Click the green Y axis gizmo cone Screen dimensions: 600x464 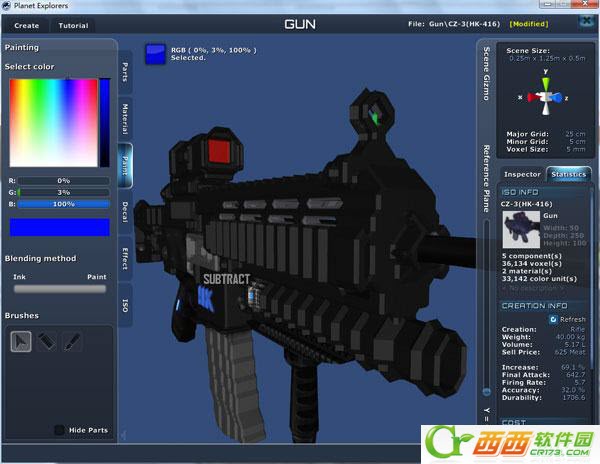point(546,84)
